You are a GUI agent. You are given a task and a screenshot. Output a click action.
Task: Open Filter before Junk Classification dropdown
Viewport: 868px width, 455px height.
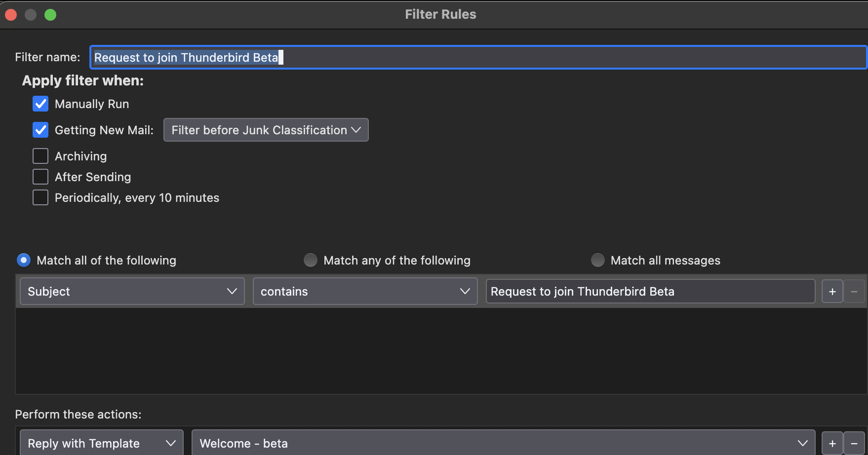[266, 130]
